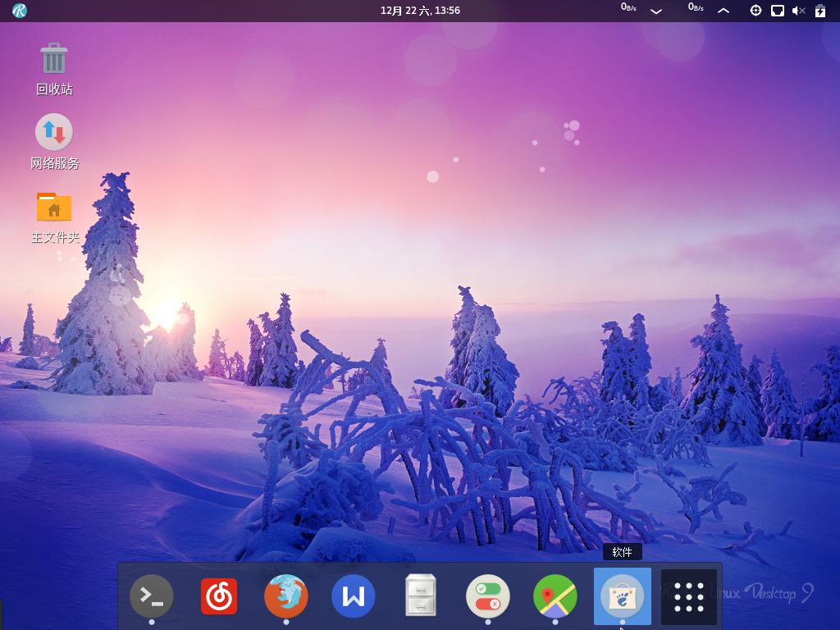Launch the Maps application from dock
The image size is (840, 630).
coord(555,596)
